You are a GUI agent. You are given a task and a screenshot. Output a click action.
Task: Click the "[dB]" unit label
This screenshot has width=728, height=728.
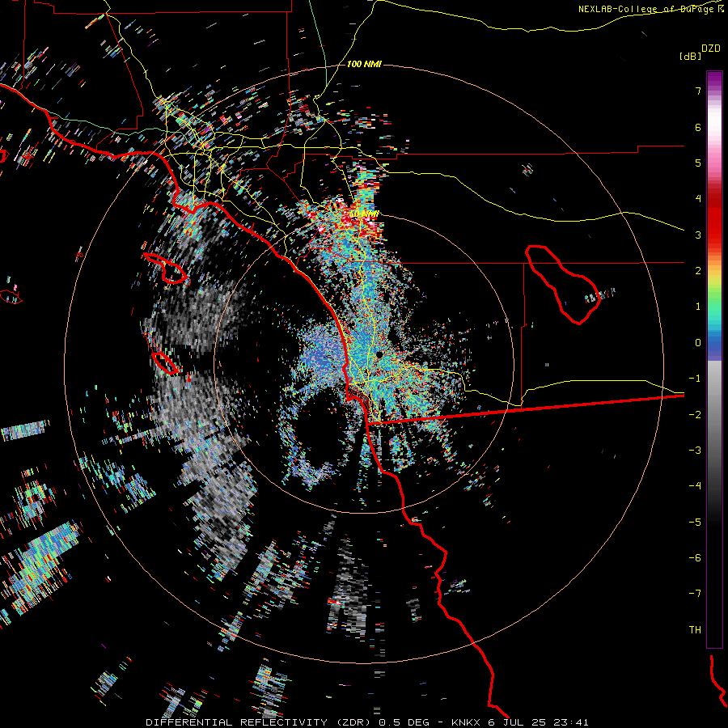690,57
